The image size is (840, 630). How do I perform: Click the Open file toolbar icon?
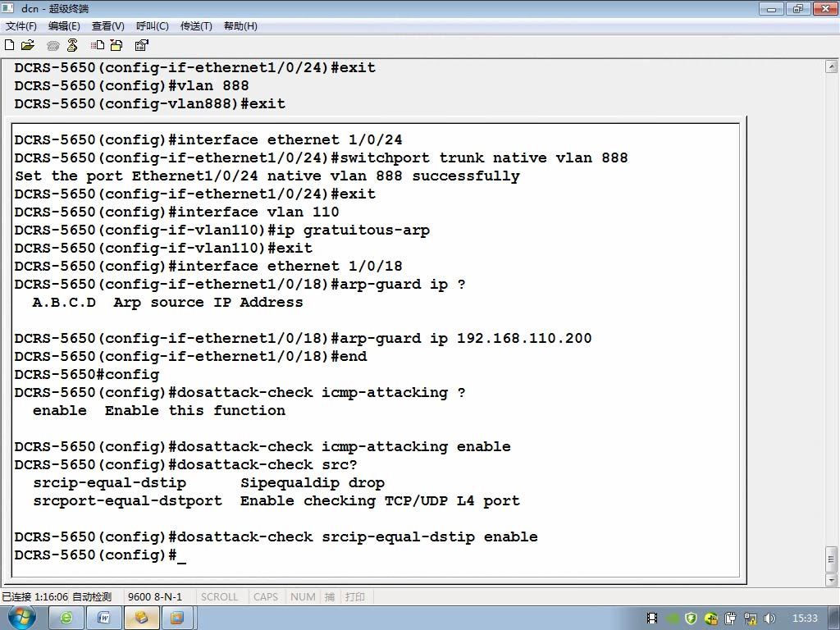[27, 45]
